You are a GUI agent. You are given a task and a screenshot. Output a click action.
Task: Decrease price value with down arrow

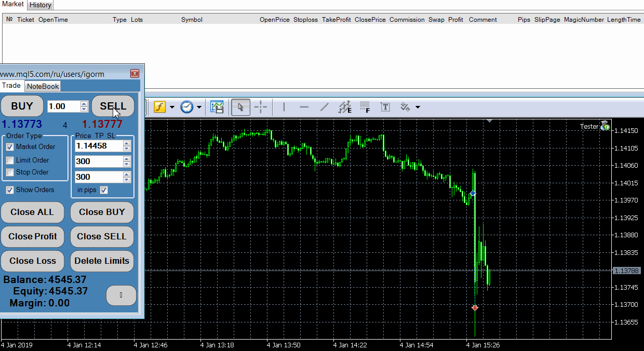tap(127, 148)
